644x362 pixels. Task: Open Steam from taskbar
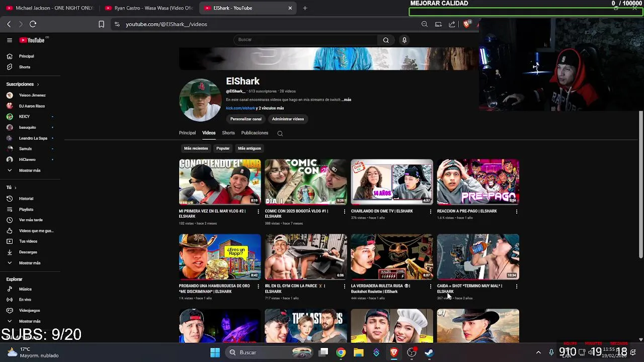(429, 352)
